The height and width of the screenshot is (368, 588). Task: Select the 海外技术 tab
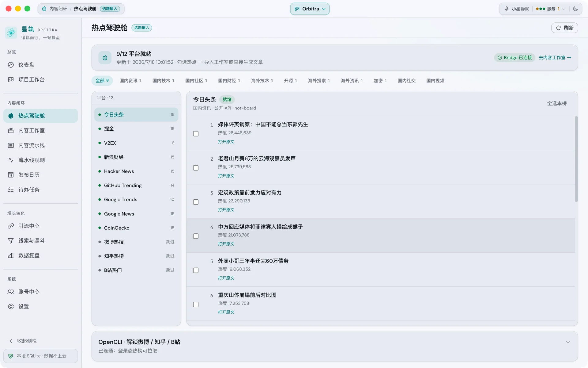click(262, 81)
